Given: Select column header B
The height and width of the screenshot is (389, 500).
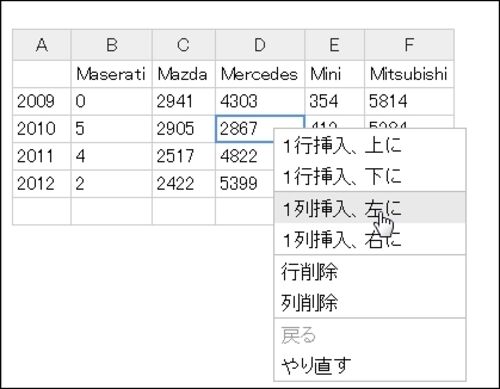Looking at the screenshot, I should tap(112, 45).
